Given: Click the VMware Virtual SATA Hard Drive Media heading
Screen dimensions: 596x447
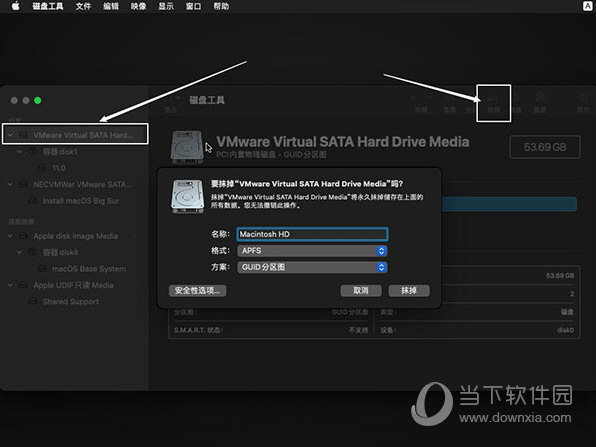Looking at the screenshot, I should pos(342,142).
